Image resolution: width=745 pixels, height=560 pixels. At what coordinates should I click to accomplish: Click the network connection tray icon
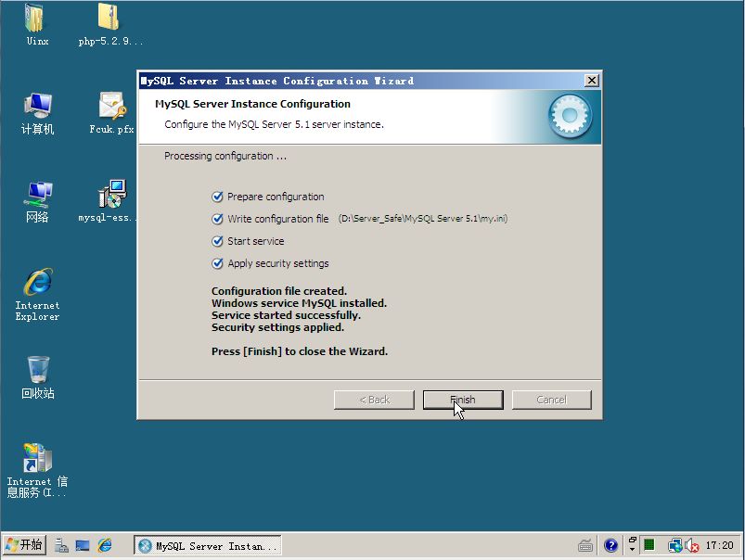[674, 545]
